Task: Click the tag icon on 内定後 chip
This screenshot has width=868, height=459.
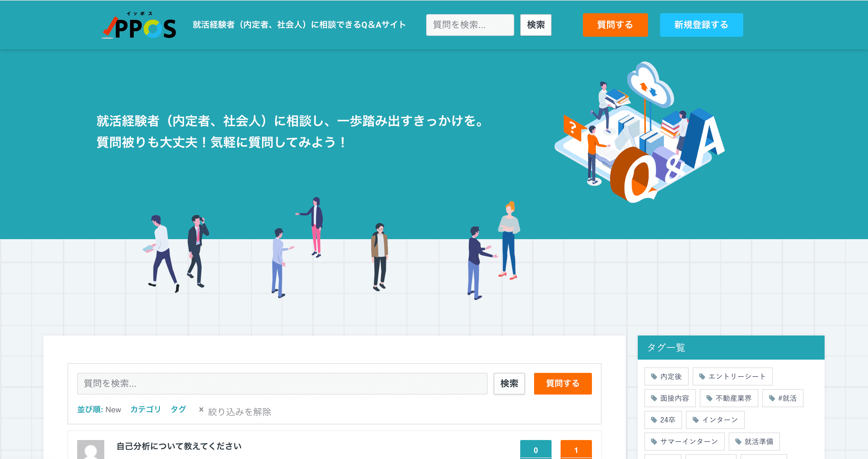Action: 654,376
